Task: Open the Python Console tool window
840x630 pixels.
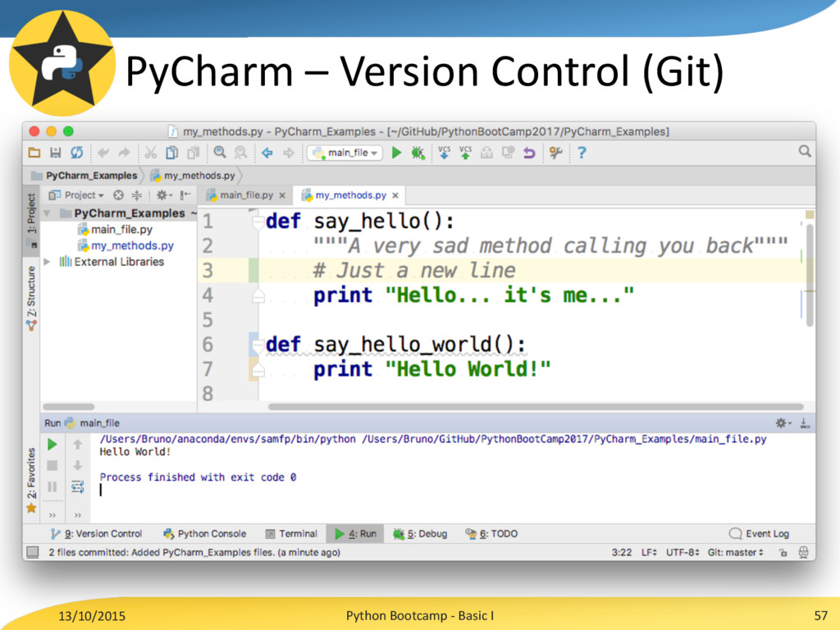Action: point(204,533)
